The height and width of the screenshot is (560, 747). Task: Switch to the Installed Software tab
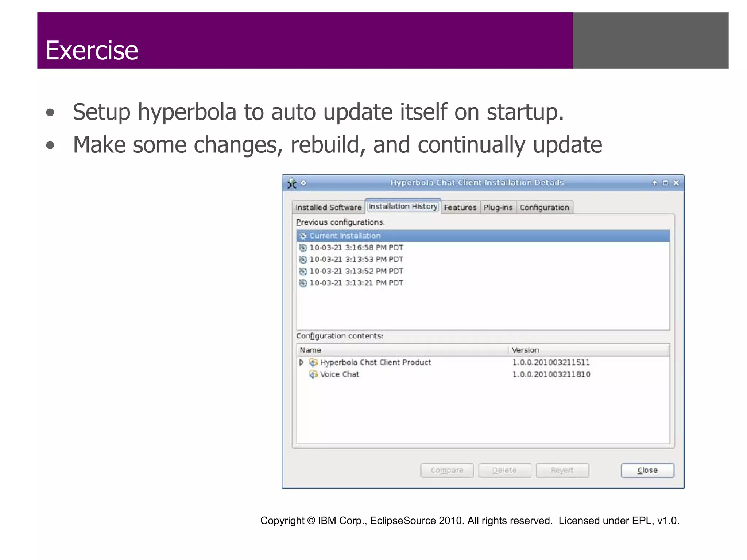tap(328, 207)
